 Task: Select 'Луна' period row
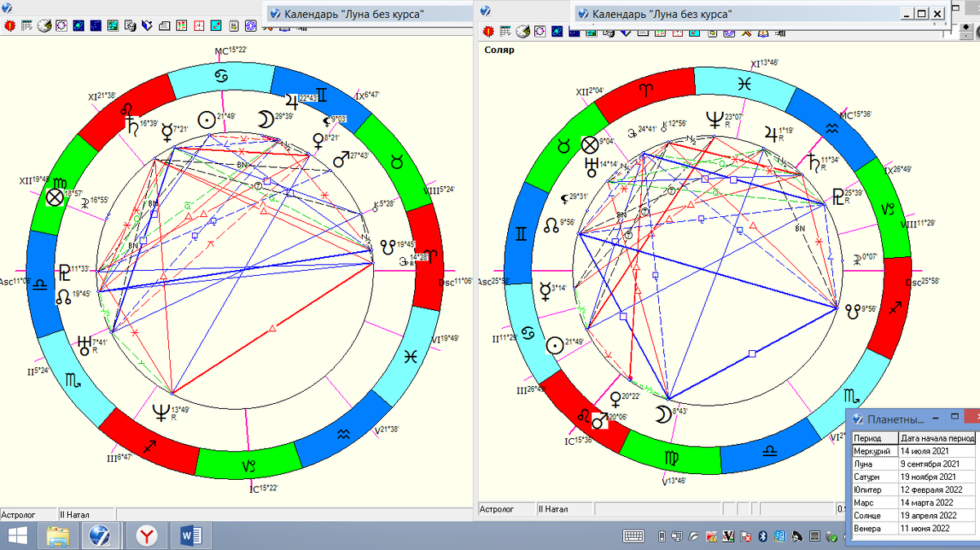(x=913, y=464)
